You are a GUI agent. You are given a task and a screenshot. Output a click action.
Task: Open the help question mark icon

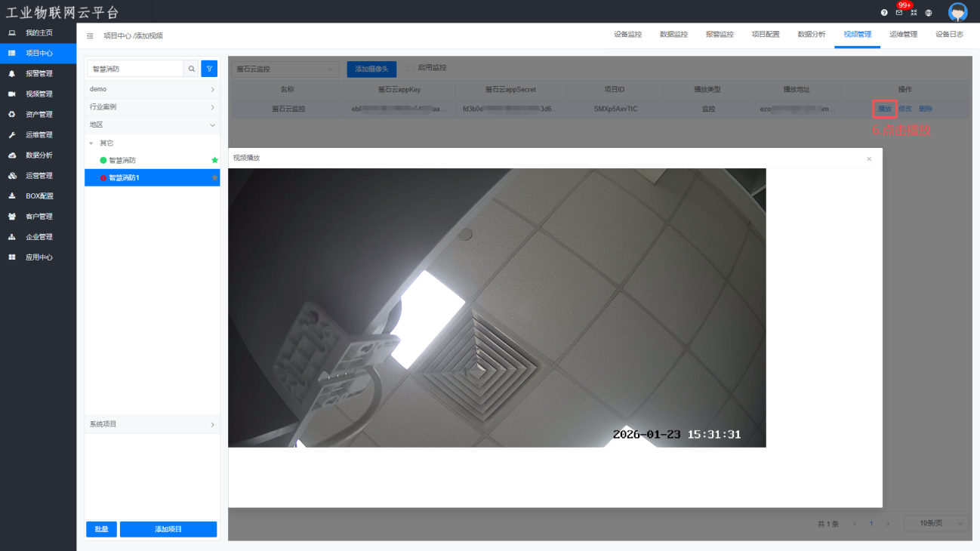(884, 13)
